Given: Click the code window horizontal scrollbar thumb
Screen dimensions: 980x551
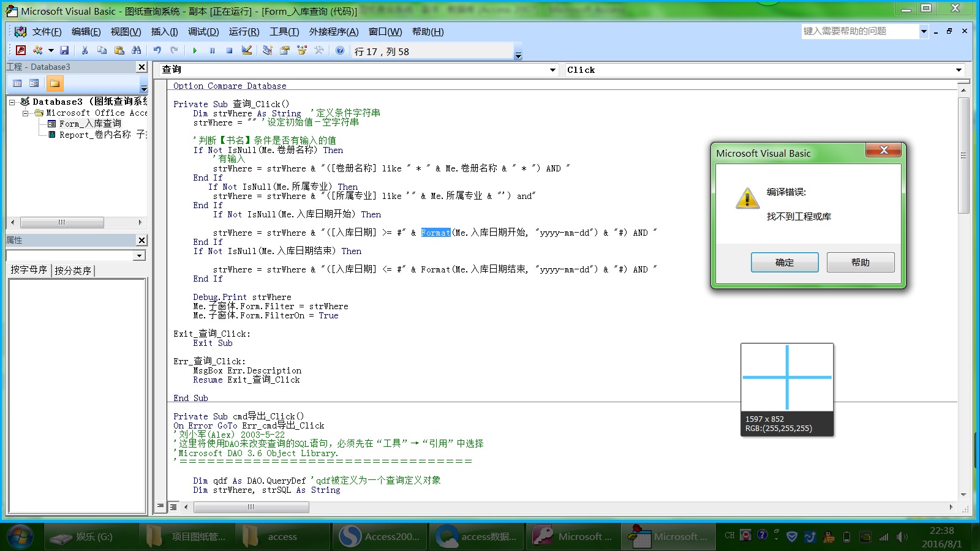Looking at the screenshot, I should (251, 507).
